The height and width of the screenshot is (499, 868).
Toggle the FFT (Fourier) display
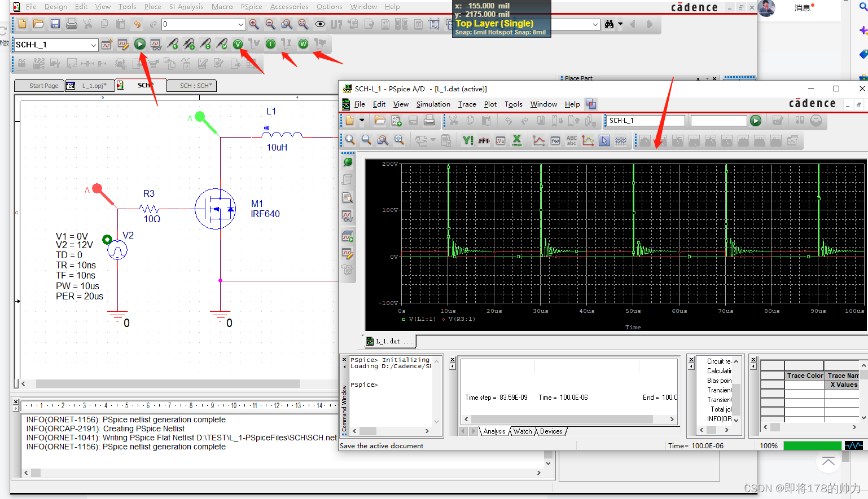pyautogui.click(x=484, y=140)
